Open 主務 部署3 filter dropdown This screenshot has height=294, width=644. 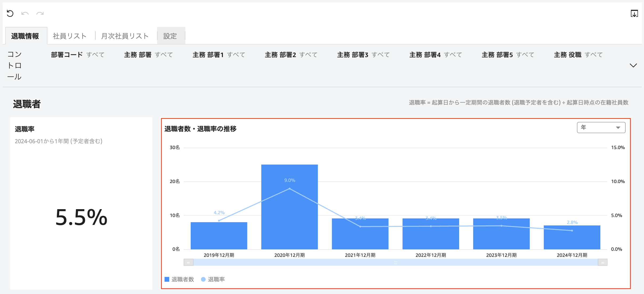coord(363,55)
